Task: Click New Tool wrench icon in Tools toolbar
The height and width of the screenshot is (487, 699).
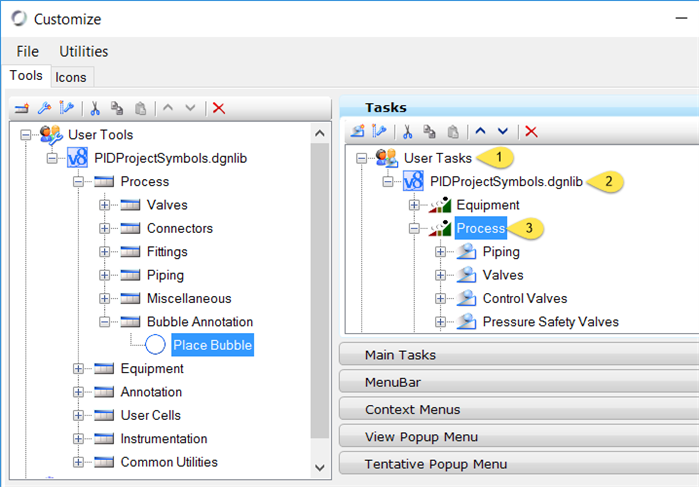Action: pos(44,108)
